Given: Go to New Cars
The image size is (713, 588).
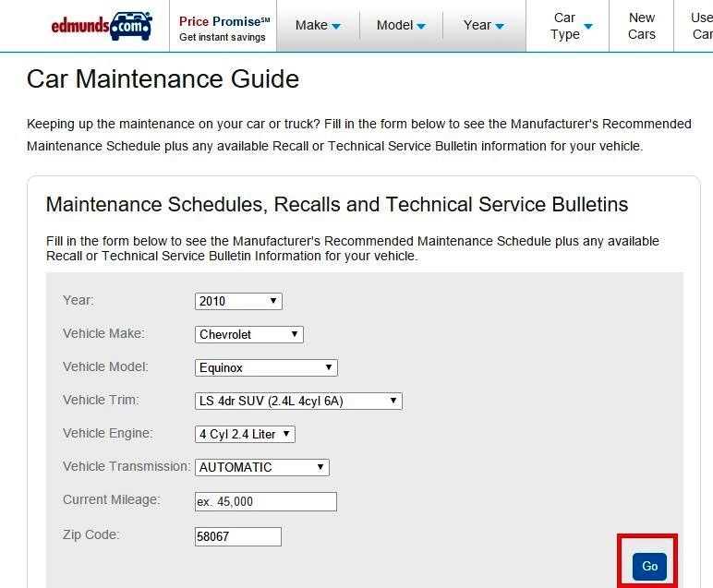Looking at the screenshot, I should [x=642, y=26].
